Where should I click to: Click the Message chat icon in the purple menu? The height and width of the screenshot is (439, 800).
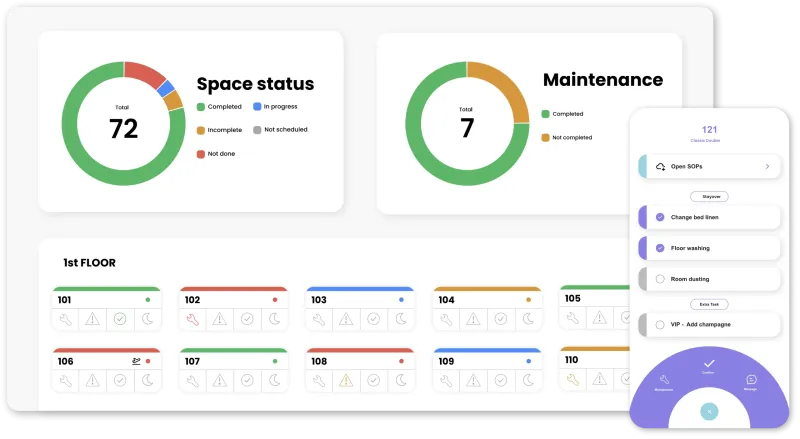[x=751, y=380]
